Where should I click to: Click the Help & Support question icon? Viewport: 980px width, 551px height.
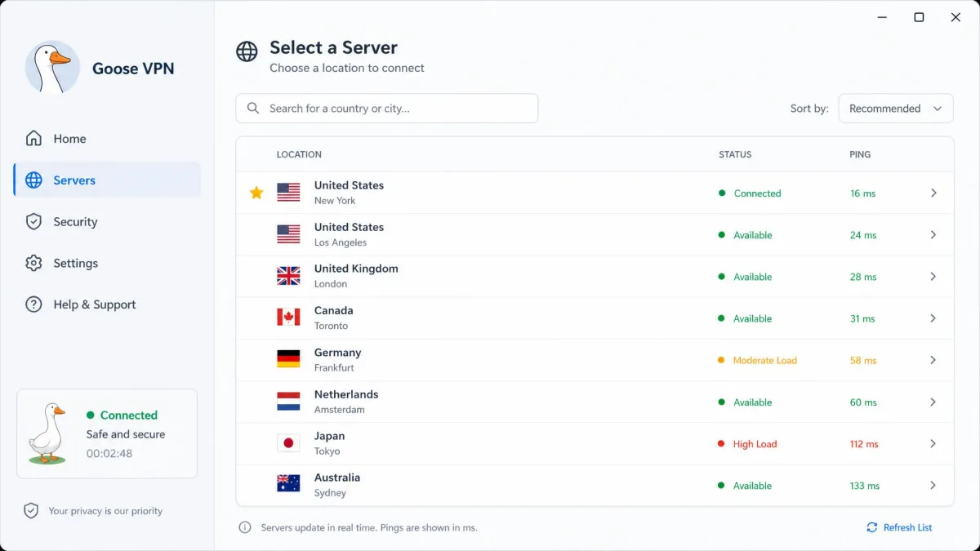tap(33, 304)
